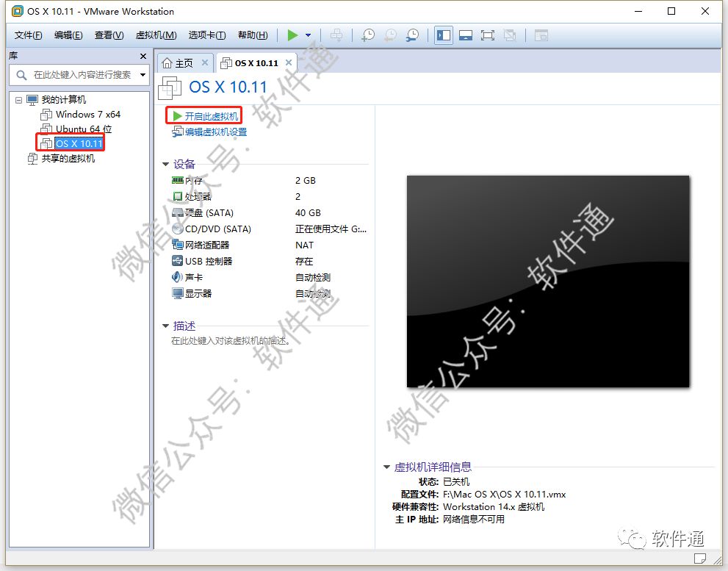The width and height of the screenshot is (728, 571).
Task: Click the send Ctrl+Alt+Del toolbar icon
Action: [336, 35]
